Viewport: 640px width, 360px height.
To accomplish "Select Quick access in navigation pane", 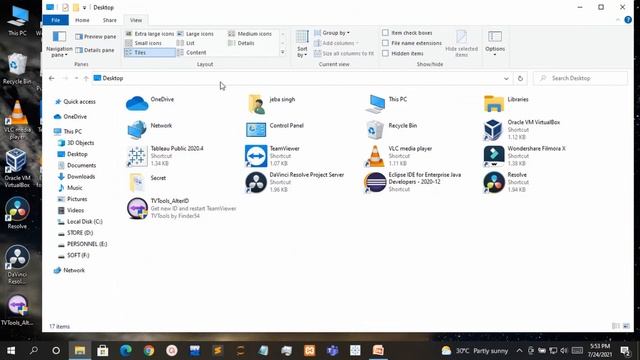I will 75,102.
